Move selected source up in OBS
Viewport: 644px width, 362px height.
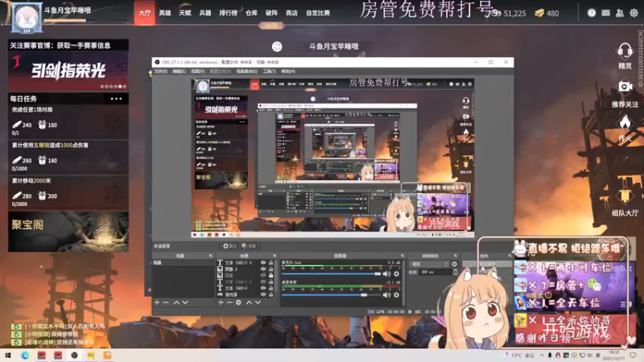pyautogui.click(x=249, y=302)
